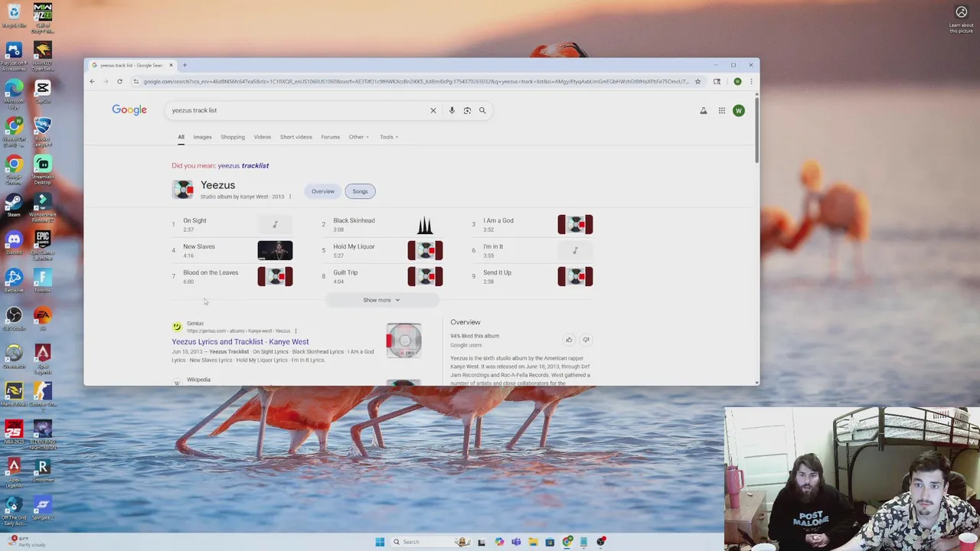This screenshot has height=551, width=980.
Task: Expand the Tools dropdown
Action: [x=389, y=137]
